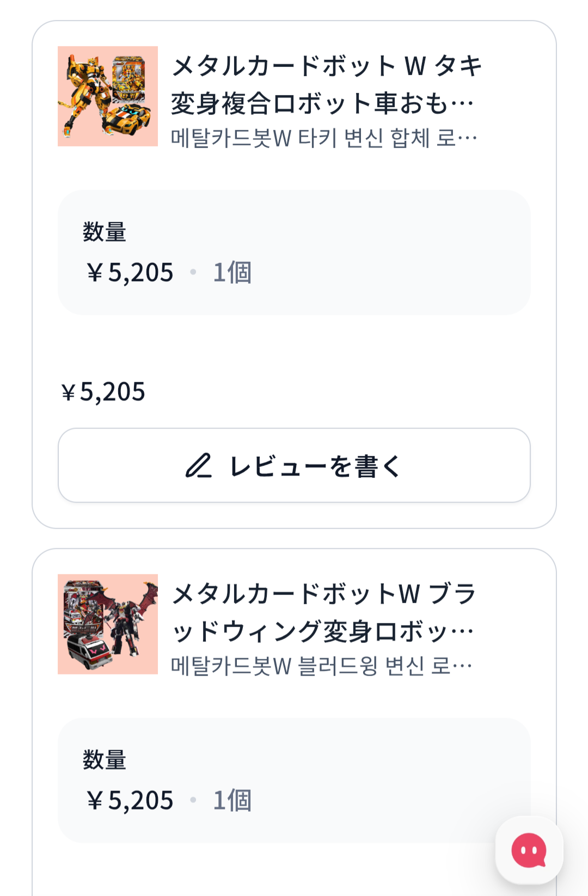The image size is (588, 896).
Task: Open the Blood Wing robot product image
Action: [108, 624]
